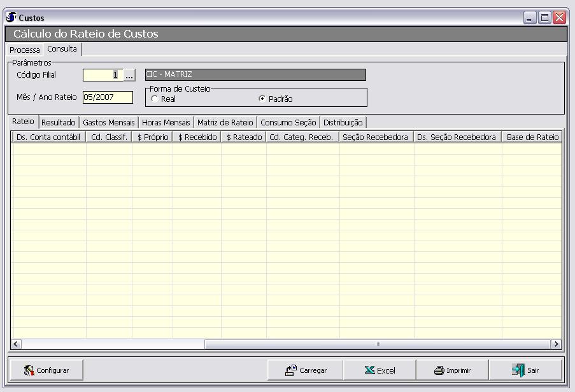Click the Ds. Conta contábil column header
The width and height of the screenshot is (575, 392).
point(48,137)
